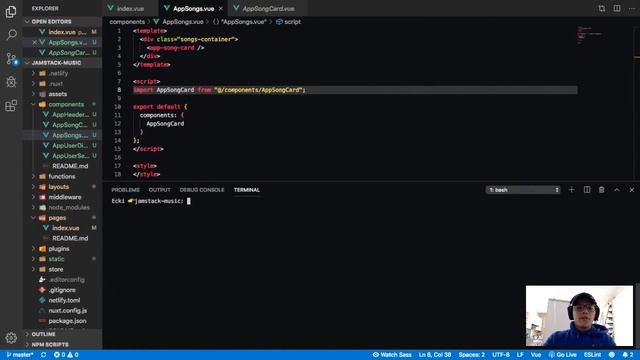Change language mode Vue in status bar
Viewport: 640px width, 360px height.
tap(536, 355)
